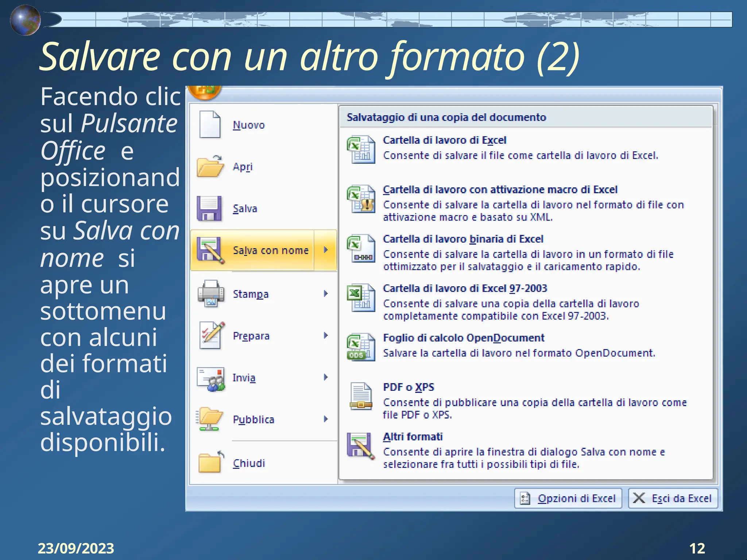Click the text 'completamente compatibile con Excel 97-2003.'

pos(496,316)
